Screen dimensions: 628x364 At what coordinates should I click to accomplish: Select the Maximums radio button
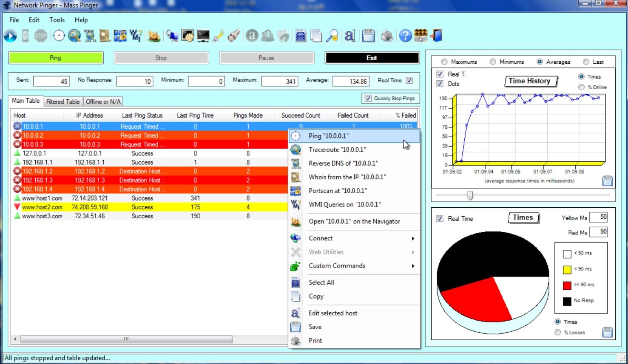444,62
